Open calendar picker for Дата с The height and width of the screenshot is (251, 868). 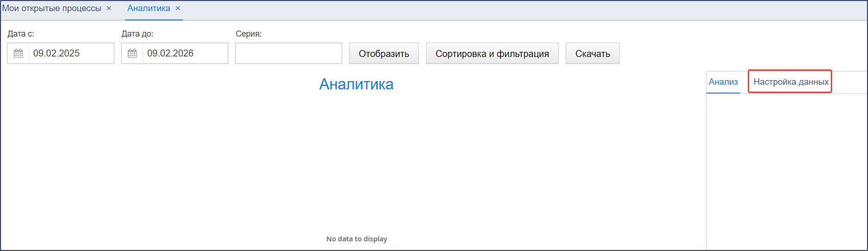point(18,53)
